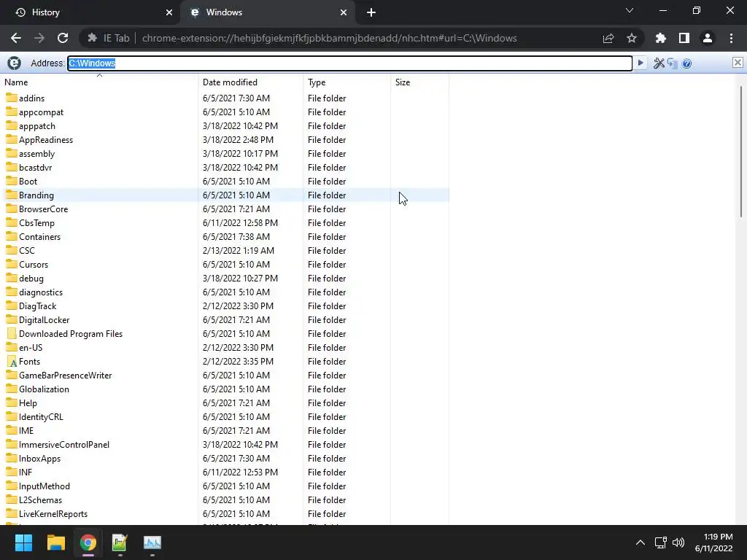747x560 pixels.
Task: Select the Boot folder
Action: (28, 182)
